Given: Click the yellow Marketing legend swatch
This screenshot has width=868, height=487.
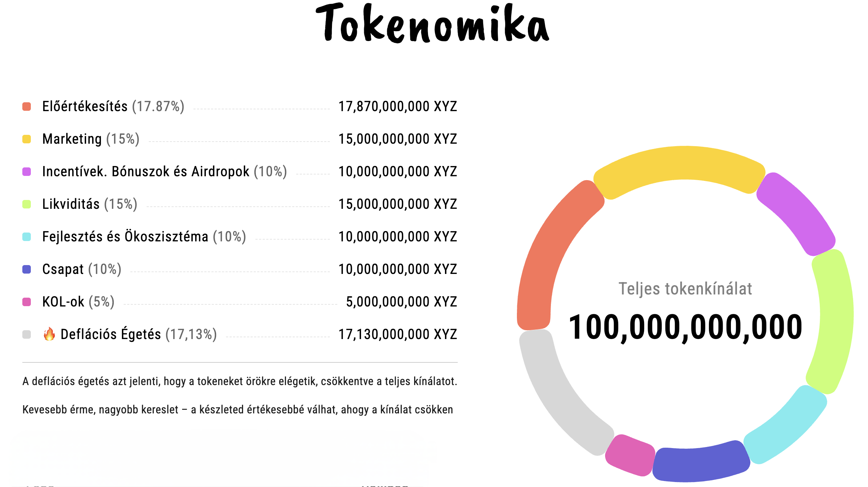Looking at the screenshot, I should point(27,139).
